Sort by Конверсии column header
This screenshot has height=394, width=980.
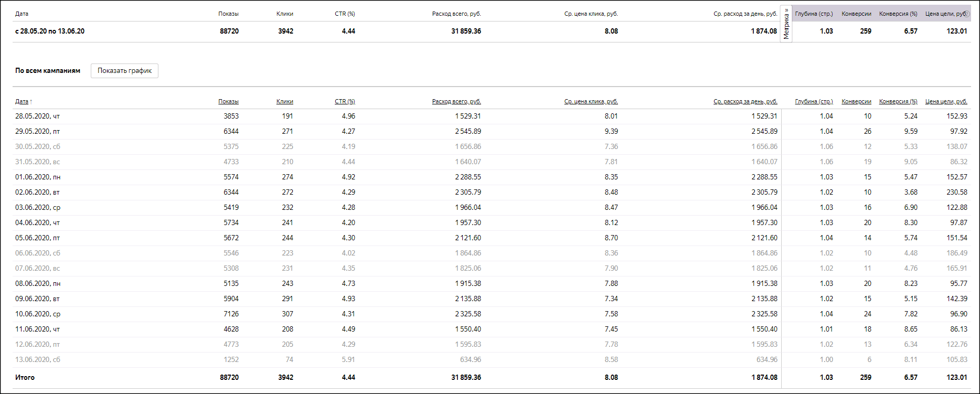click(x=856, y=101)
